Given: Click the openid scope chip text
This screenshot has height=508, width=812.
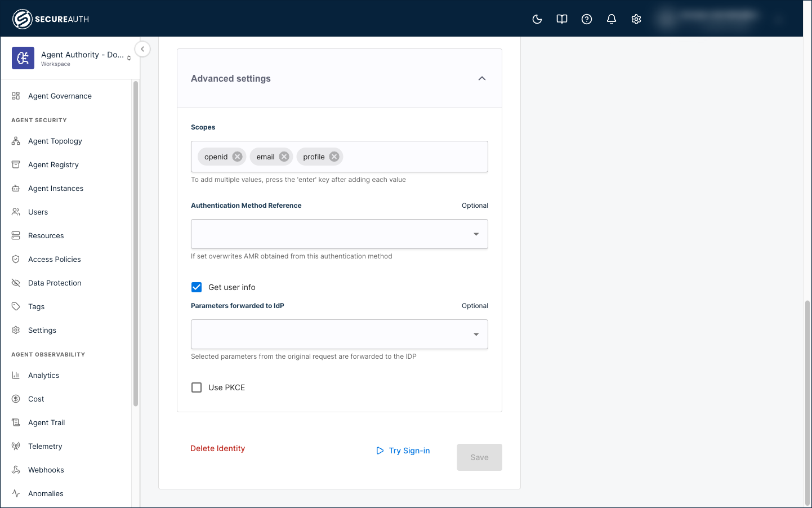Looking at the screenshot, I should (216, 157).
